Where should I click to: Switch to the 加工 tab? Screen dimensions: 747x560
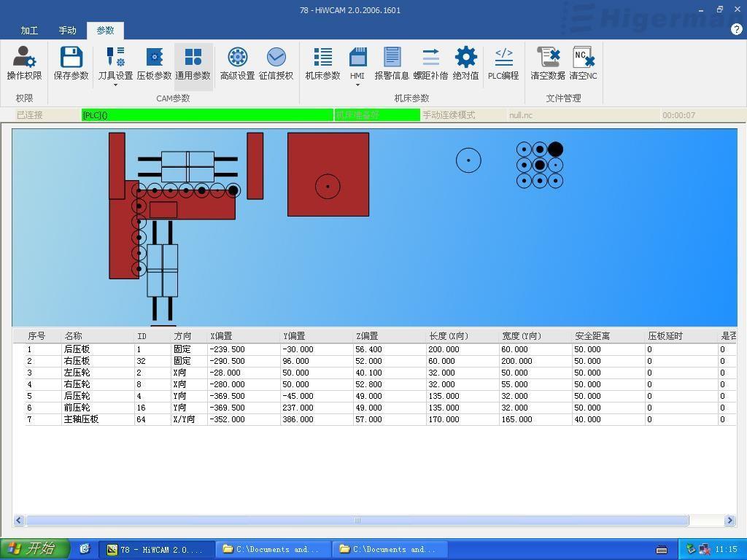point(29,31)
